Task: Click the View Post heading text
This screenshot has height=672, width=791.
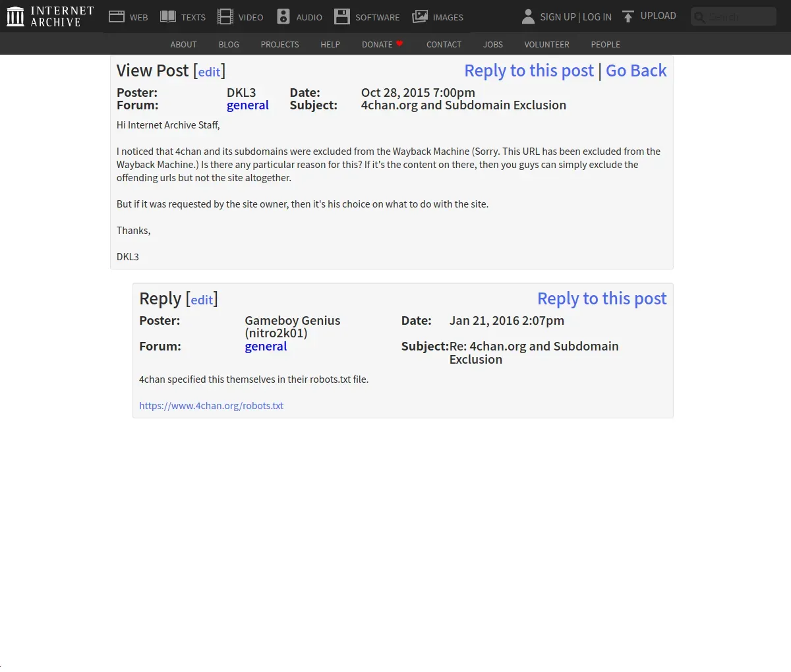Action: click(x=153, y=70)
